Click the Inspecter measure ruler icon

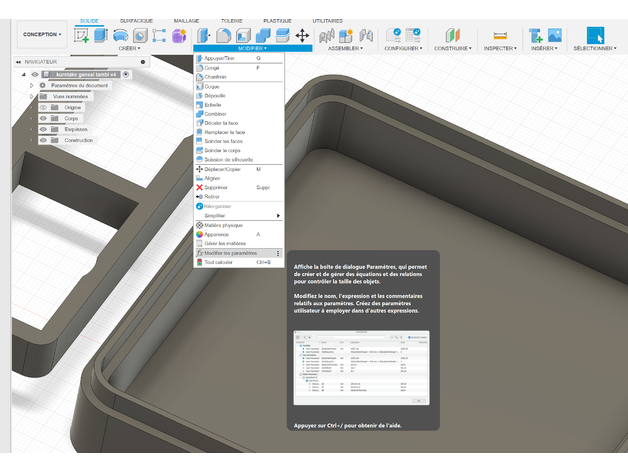point(500,35)
